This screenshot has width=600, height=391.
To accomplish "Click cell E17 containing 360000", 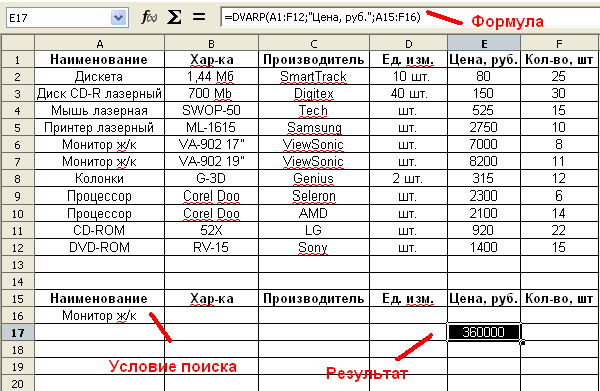I will 484,332.
